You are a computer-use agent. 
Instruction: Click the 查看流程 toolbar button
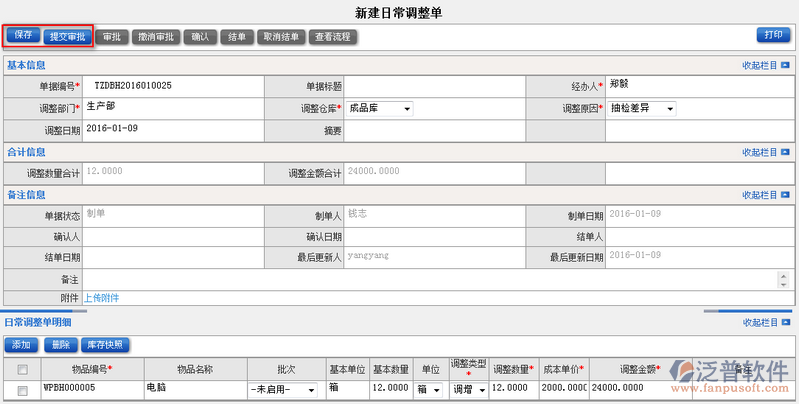(332, 36)
